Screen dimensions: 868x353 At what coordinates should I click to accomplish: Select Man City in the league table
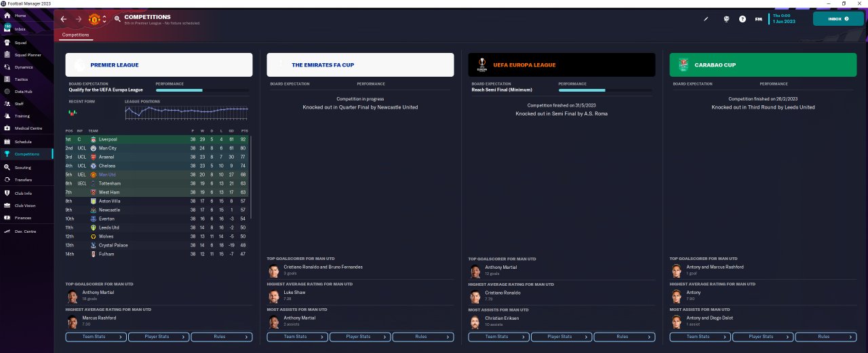(157, 148)
